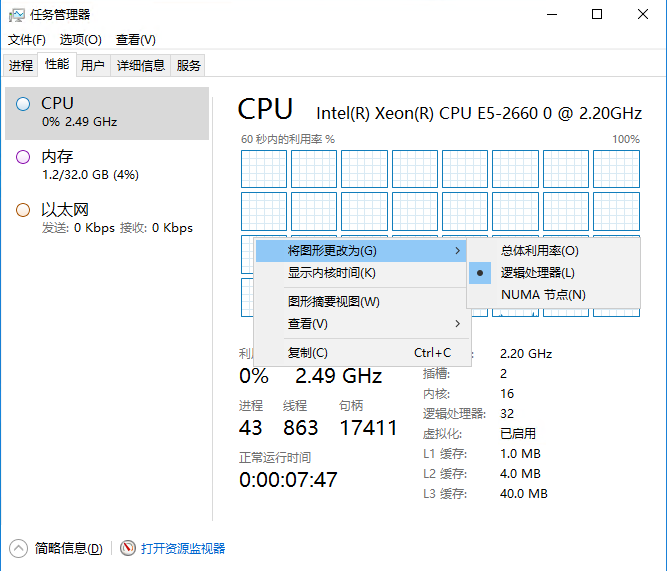The image size is (667, 571).
Task: Switch to the 服务 tab
Action: click(188, 66)
